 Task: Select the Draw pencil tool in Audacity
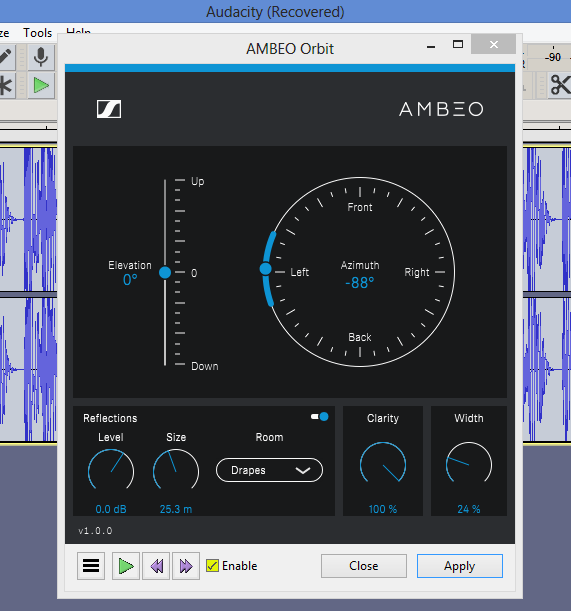[x=5, y=57]
